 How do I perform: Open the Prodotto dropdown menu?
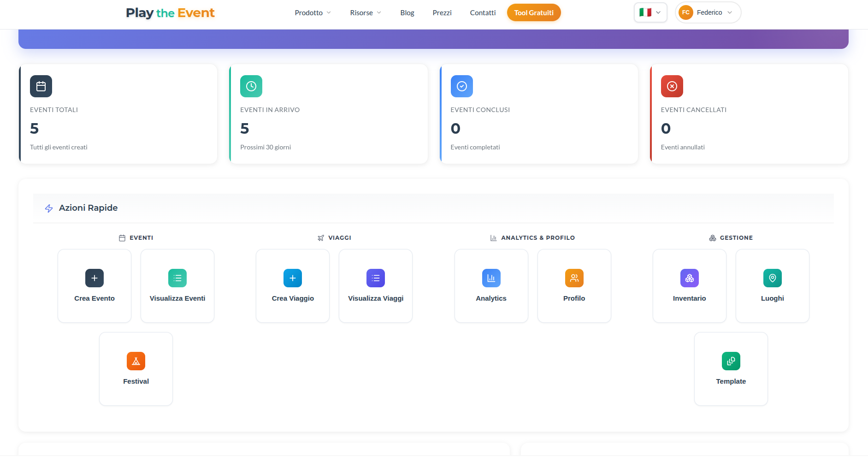pos(313,13)
